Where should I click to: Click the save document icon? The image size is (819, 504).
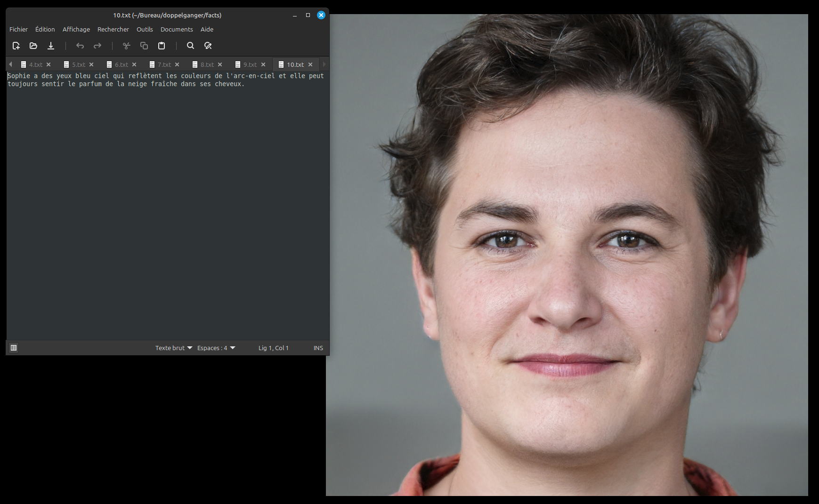pos(51,46)
